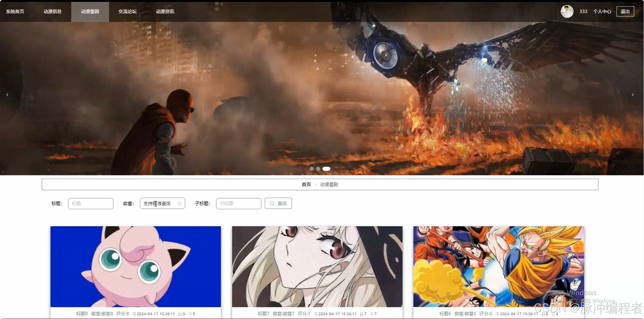Focus the 子标题 search input
The image size is (644, 319).
[239, 204]
